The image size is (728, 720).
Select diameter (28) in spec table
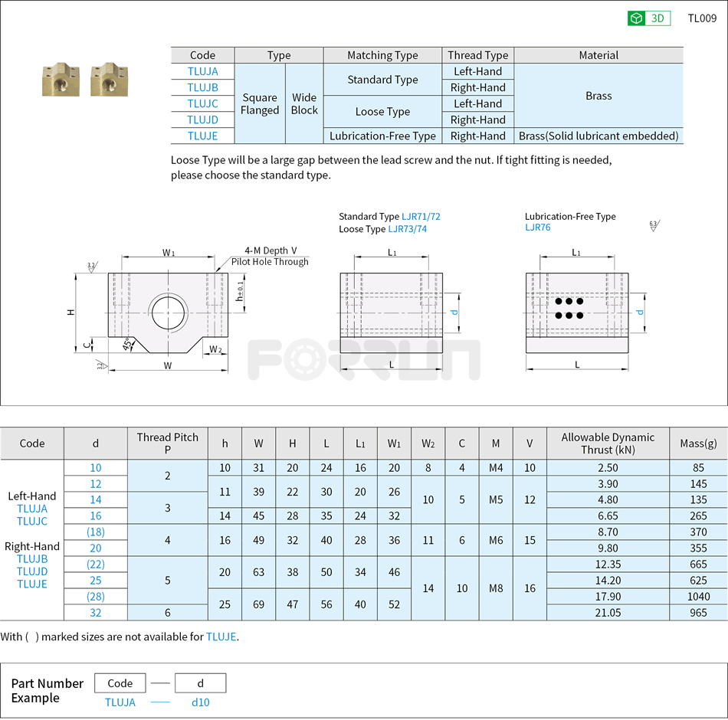pos(96,597)
